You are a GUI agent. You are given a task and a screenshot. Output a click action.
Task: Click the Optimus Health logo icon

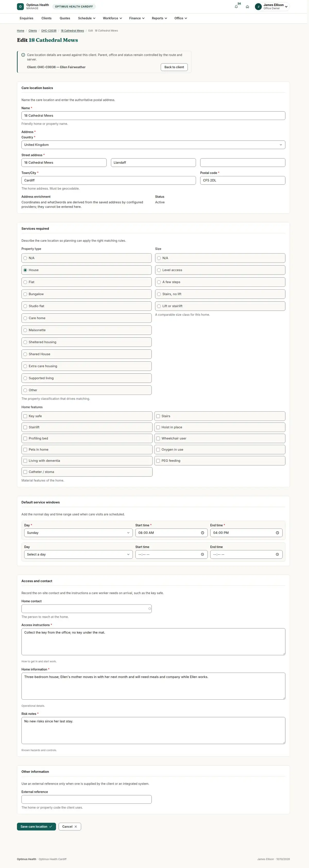20,6
